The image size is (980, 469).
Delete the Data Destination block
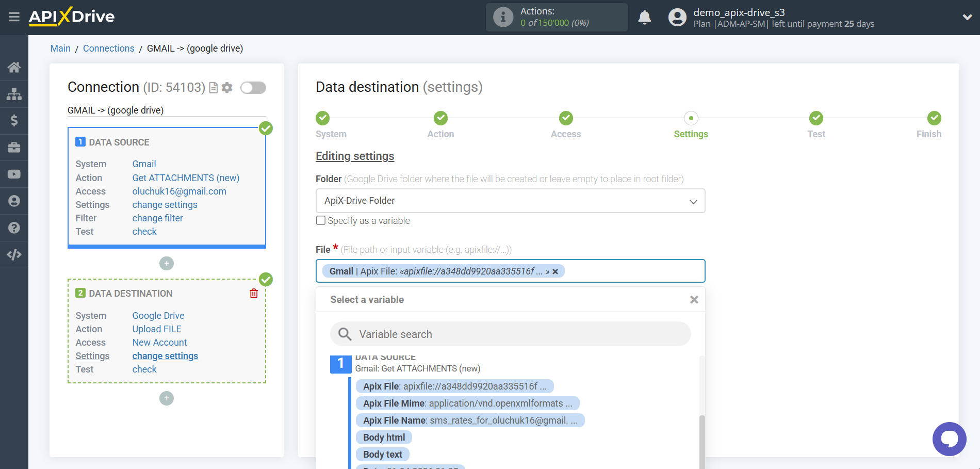tap(254, 293)
